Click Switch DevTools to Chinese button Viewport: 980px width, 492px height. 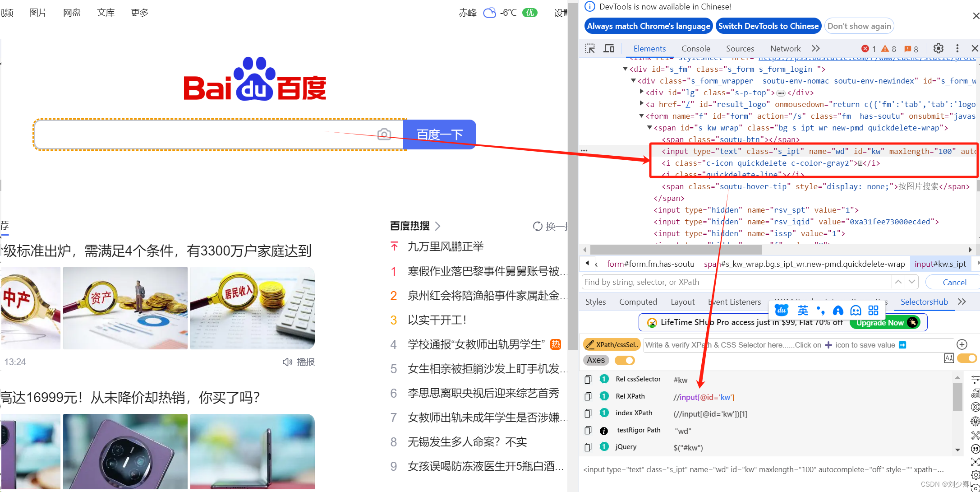coord(768,26)
